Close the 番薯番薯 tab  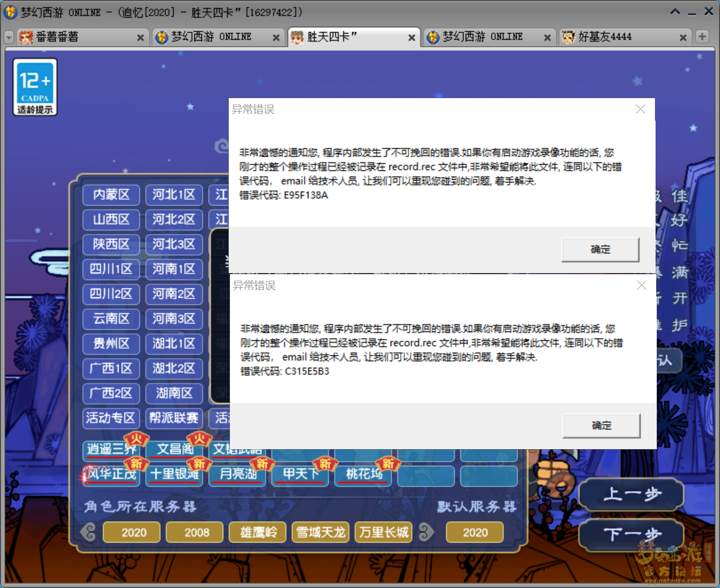(x=140, y=37)
